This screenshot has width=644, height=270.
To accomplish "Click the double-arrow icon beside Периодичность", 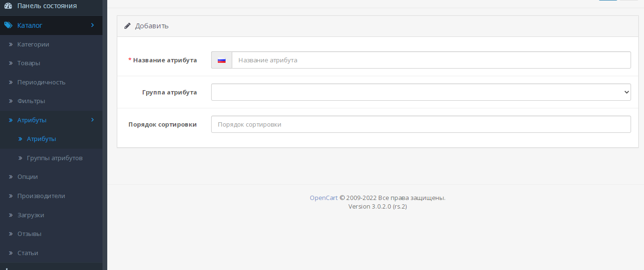I will click(11, 82).
